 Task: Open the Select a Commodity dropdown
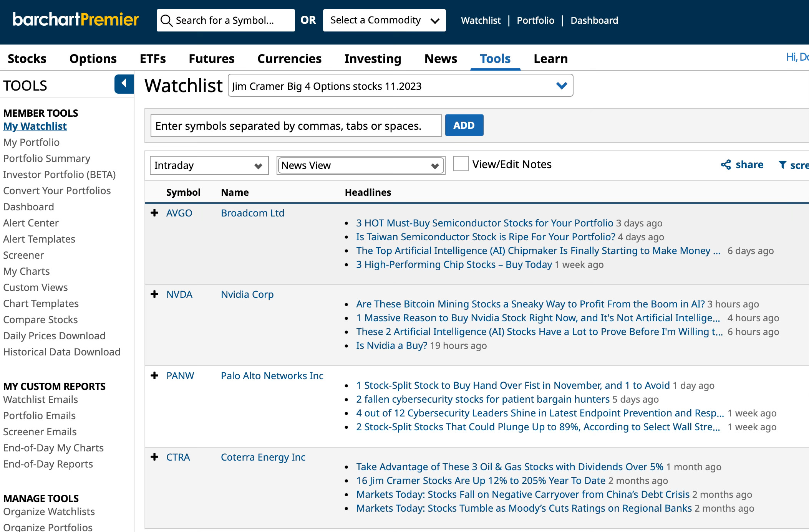(384, 20)
